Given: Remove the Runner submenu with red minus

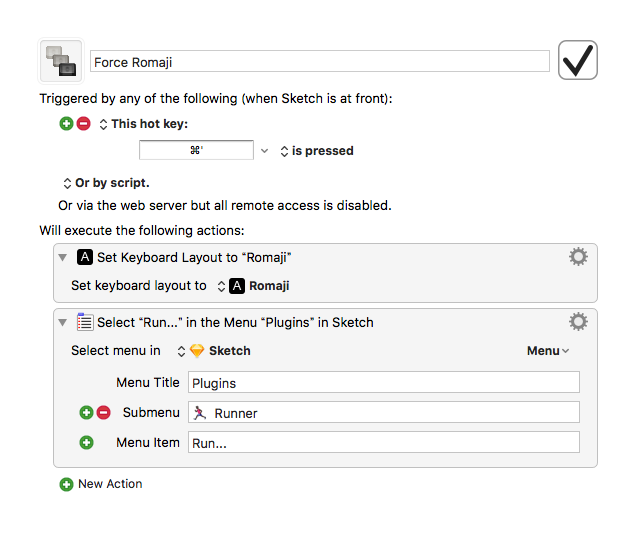Looking at the screenshot, I should (103, 412).
